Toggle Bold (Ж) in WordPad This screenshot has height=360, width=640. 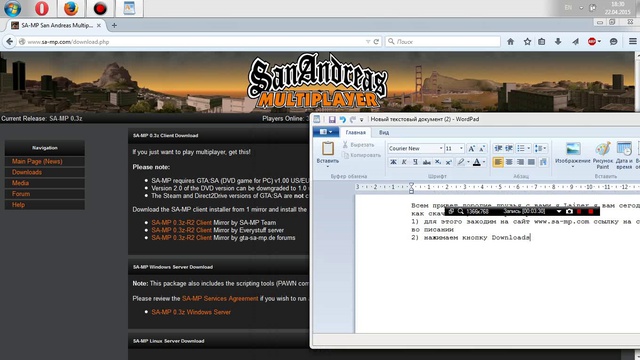(x=393, y=162)
